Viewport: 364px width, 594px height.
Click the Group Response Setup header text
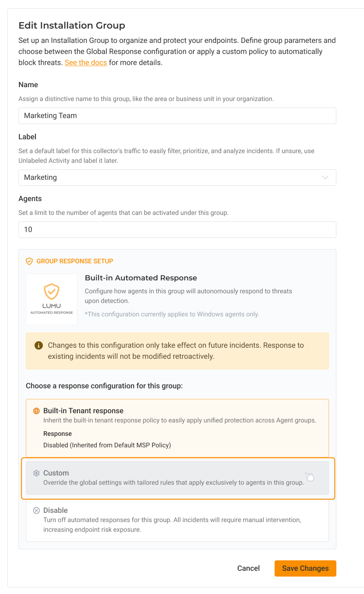(x=75, y=261)
